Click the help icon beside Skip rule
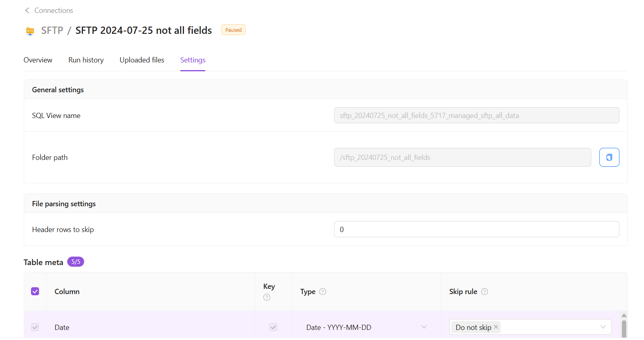 coord(485,292)
